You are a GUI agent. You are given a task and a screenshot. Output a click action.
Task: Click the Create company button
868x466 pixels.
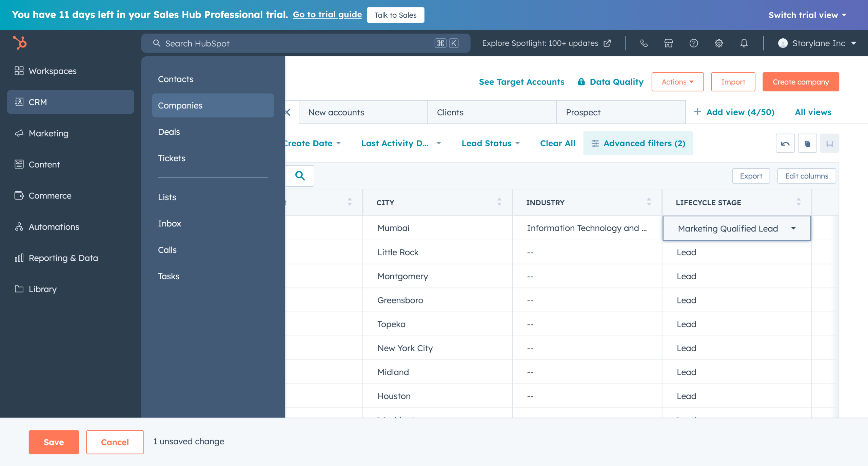click(x=801, y=82)
